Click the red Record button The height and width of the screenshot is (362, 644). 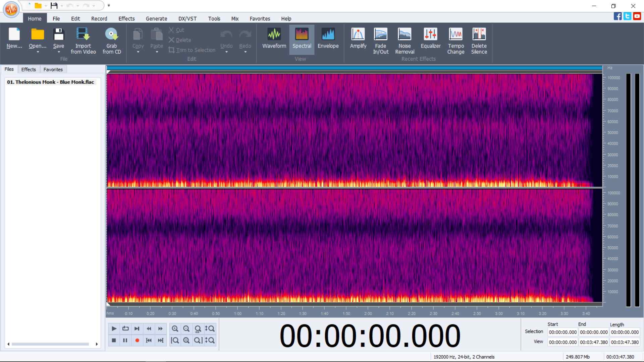[x=137, y=340]
